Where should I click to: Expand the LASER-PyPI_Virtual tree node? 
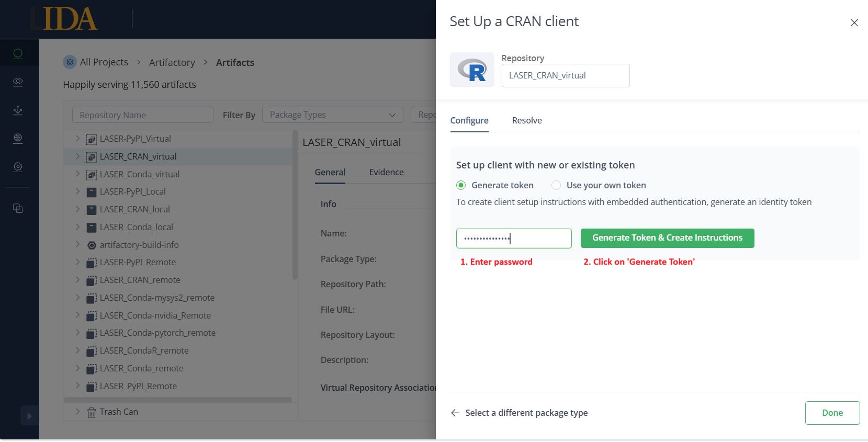tap(77, 139)
